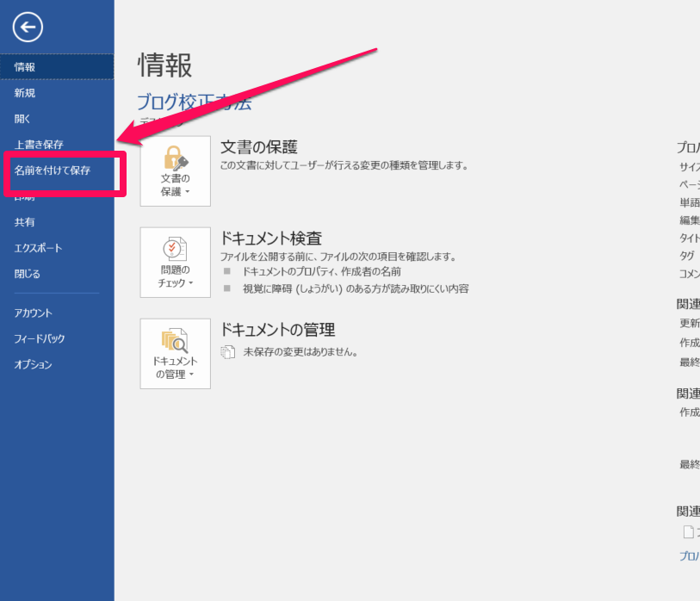Open the 問題のチェック dropdown button
This screenshot has height=601, width=700.
[x=176, y=263]
